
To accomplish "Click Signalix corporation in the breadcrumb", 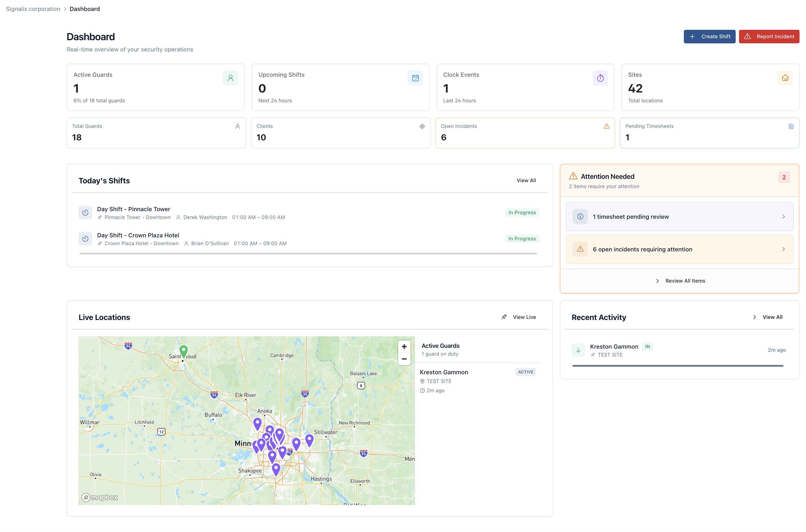I will 33,9.
